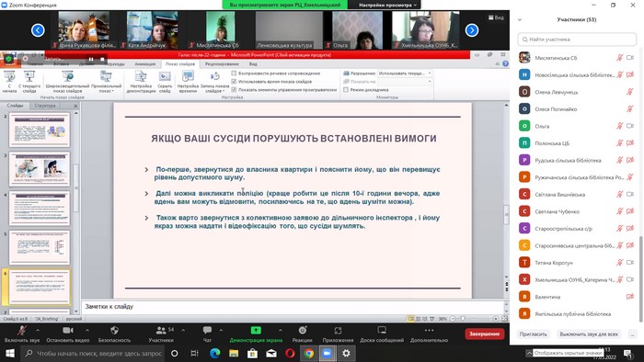Expand arrow next to Участники button
Viewport: 644px width, 362px height.
point(183,330)
